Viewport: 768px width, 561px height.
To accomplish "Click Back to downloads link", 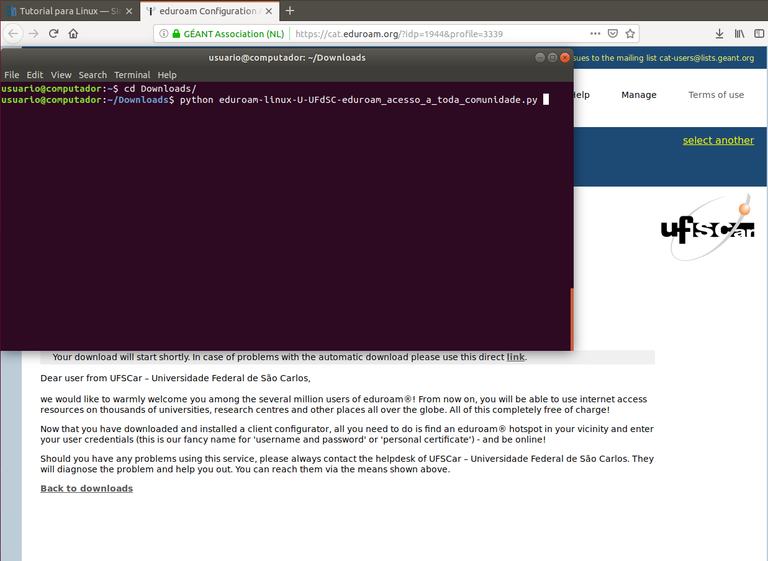I will [87, 488].
